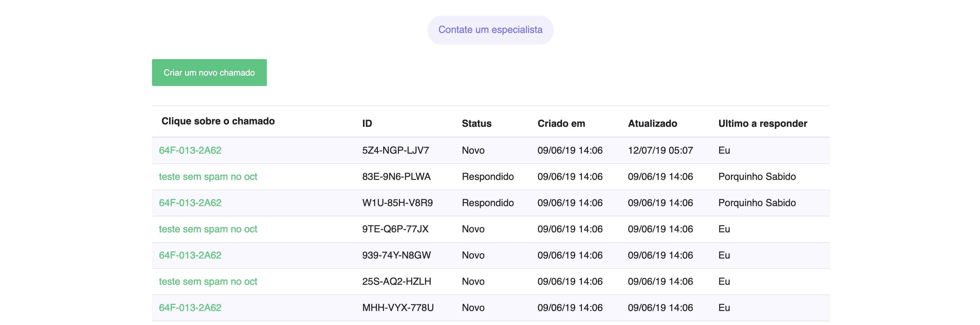Open the 64F-013-2A62 link in row W1U-85H-V8R9
The height and width of the screenshot is (325, 980).
click(x=190, y=203)
